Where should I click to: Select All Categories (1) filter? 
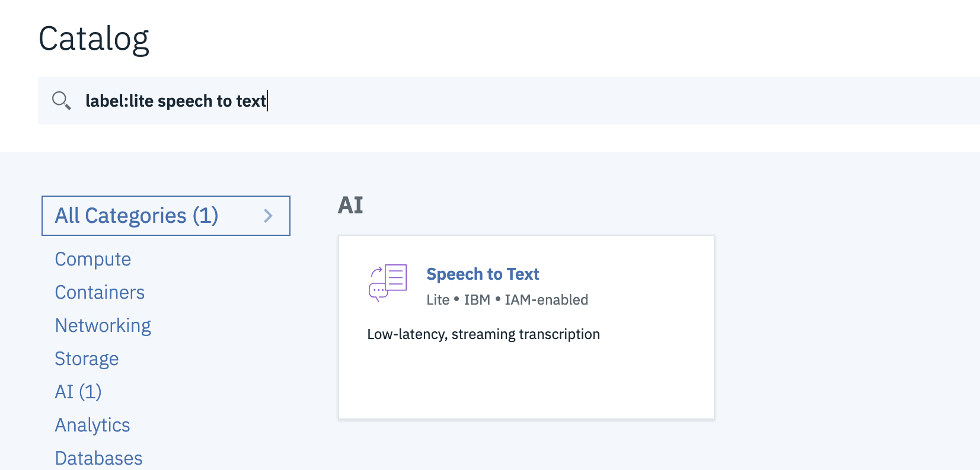(166, 216)
